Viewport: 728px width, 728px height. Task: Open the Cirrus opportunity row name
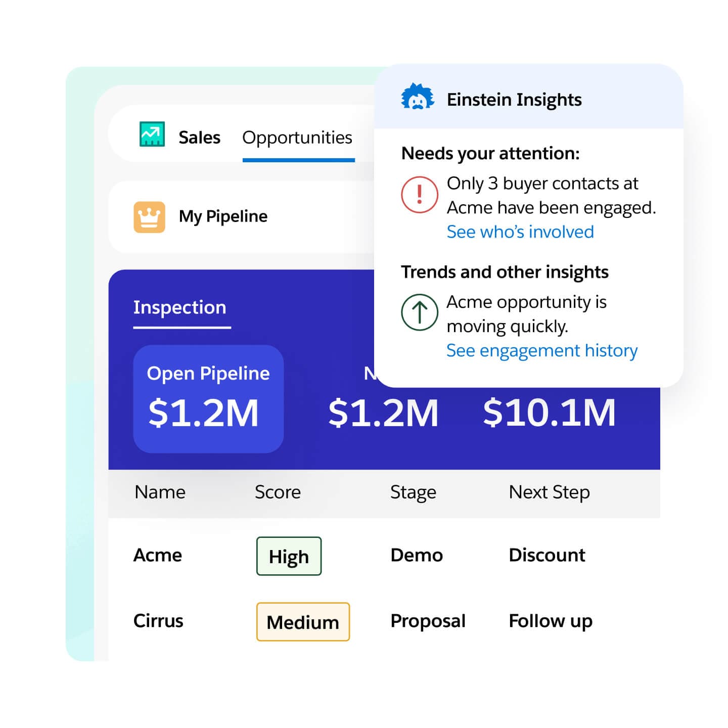pos(158,621)
